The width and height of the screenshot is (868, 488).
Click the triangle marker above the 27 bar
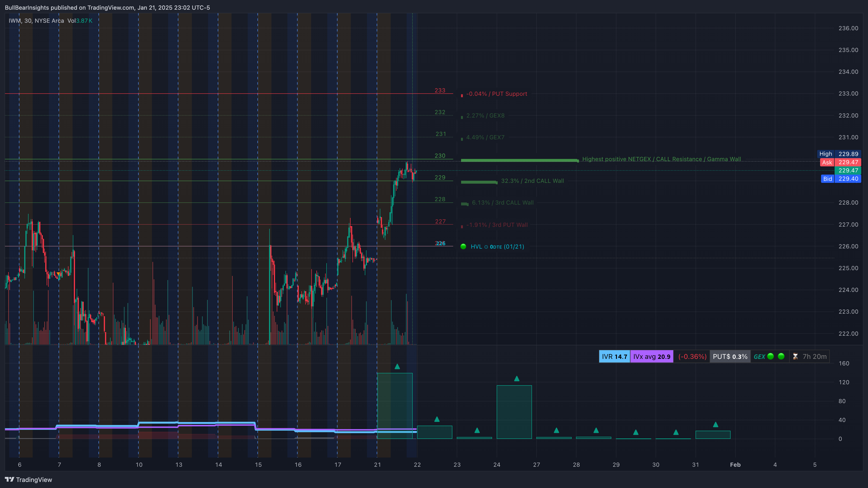point(556,430)
